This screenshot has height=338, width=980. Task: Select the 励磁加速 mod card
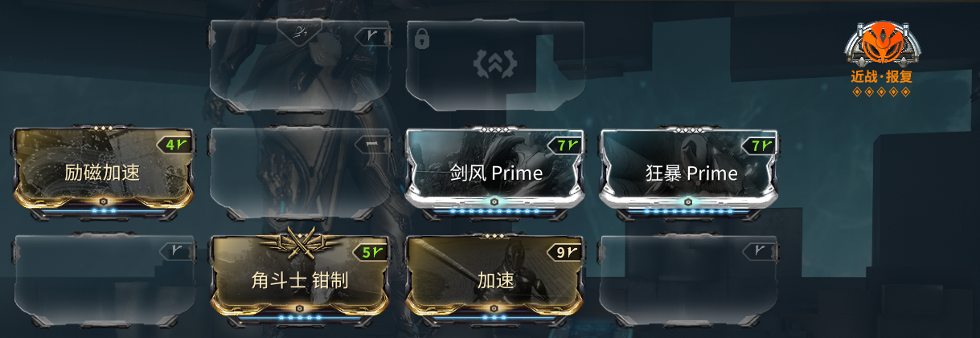click(x=104, y=171)
